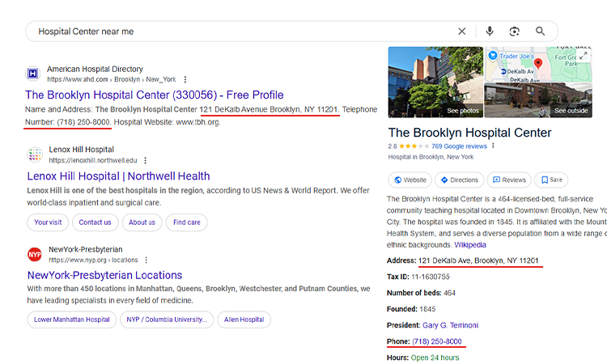
Task: Open the map thumbnail of DeKalb Ave
Action: click(x=538, y=64)
